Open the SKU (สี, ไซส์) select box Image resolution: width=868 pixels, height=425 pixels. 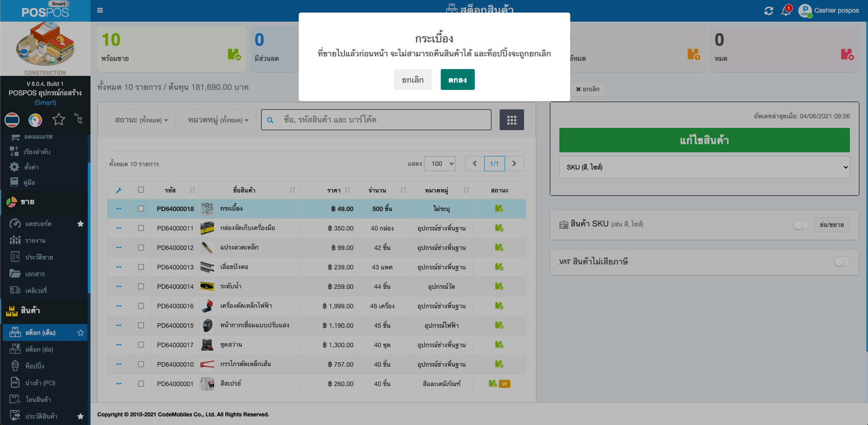pyautogui.click(x=704, y=168)
